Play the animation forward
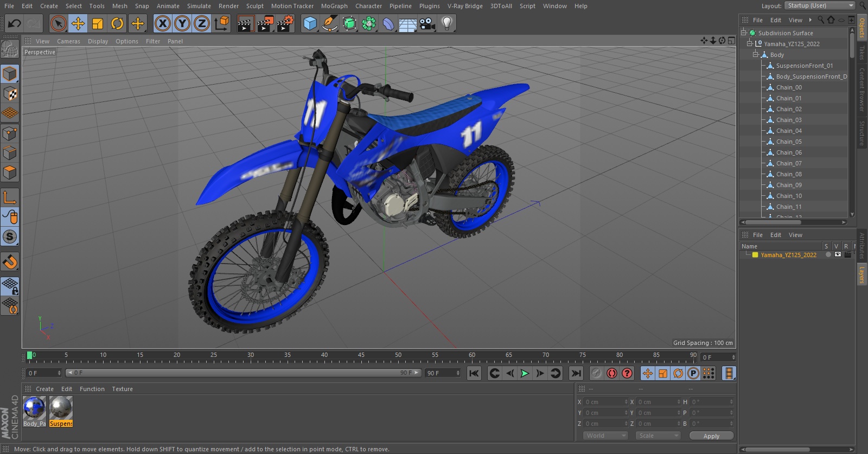Screen dimensions: 868x454 tap(525, 373)
